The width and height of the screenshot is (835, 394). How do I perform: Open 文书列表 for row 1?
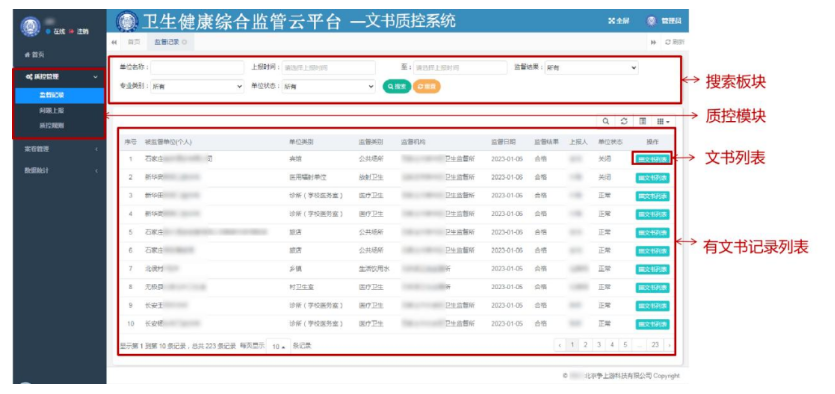652,159
